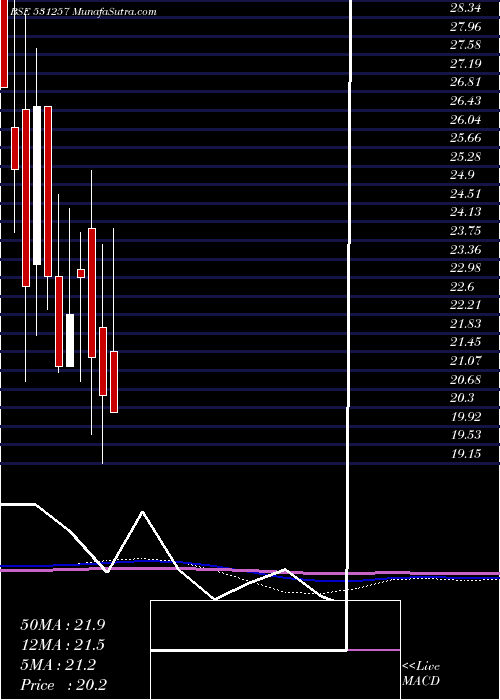Click the 20.3 price axis label
This screenshot has width=500, height=700.
(x=462, y=398)
